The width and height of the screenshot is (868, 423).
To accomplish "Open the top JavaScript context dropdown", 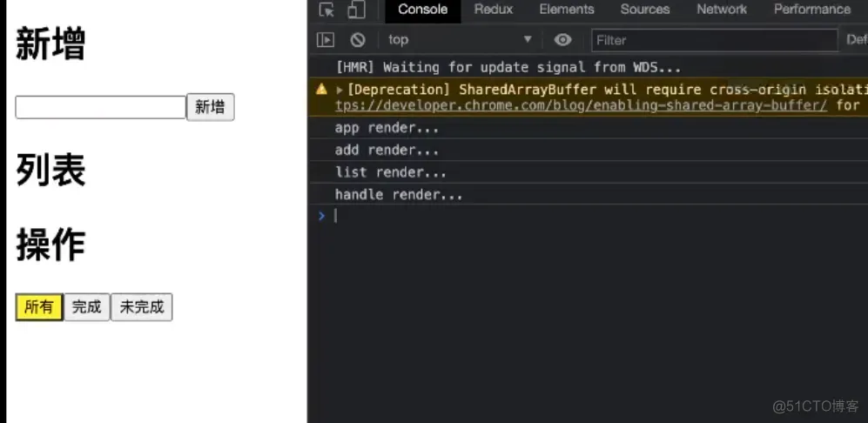I will click(460, 40).
